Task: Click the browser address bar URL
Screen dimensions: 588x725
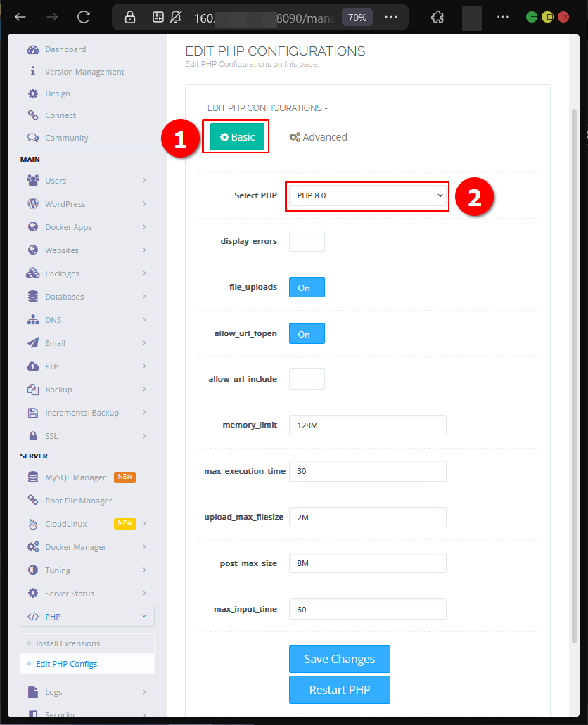Action: 264,18
